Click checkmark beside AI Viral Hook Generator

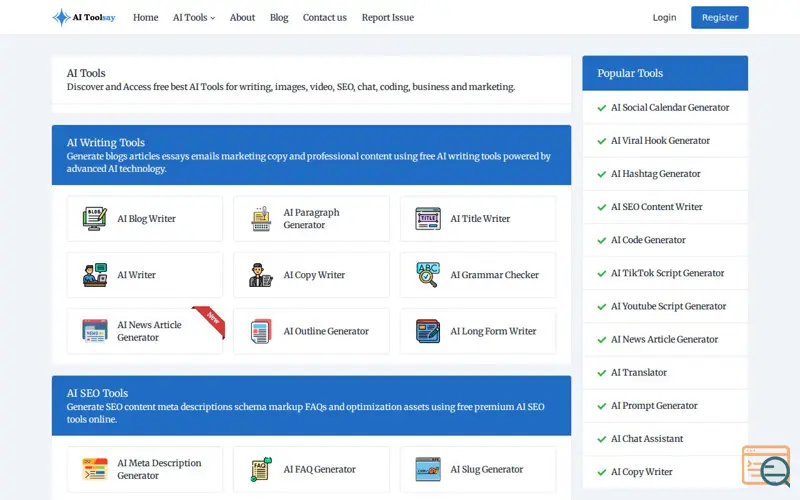point(602,141)
